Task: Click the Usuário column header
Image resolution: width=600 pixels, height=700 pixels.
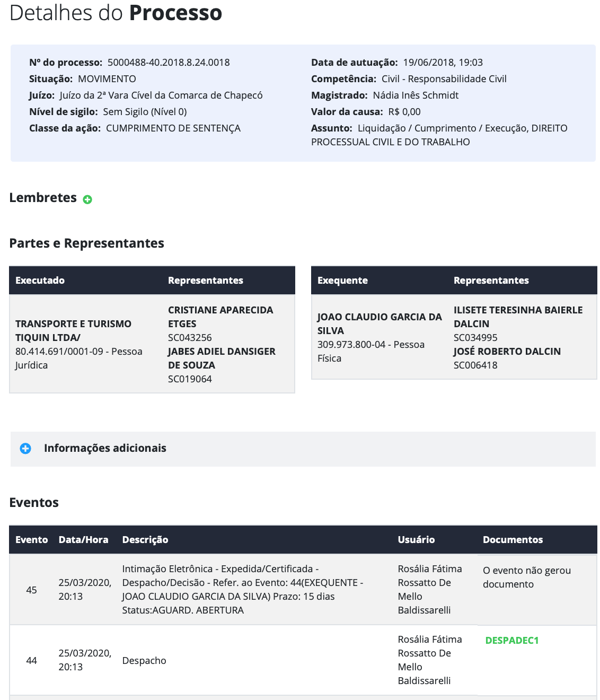Action: 416,539
